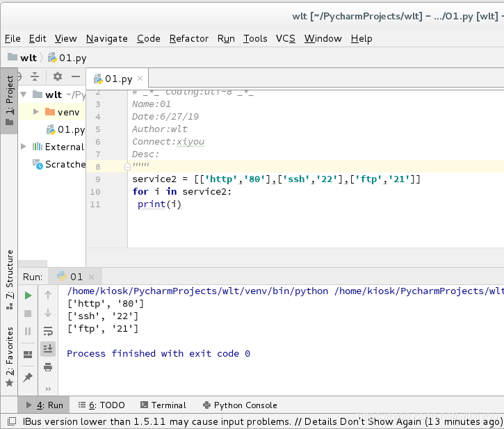The width and height of the screenshot is (504, 429).
Task: Collapse the wlt project root node
Action: pyautogui.click(x=24, y=95)
